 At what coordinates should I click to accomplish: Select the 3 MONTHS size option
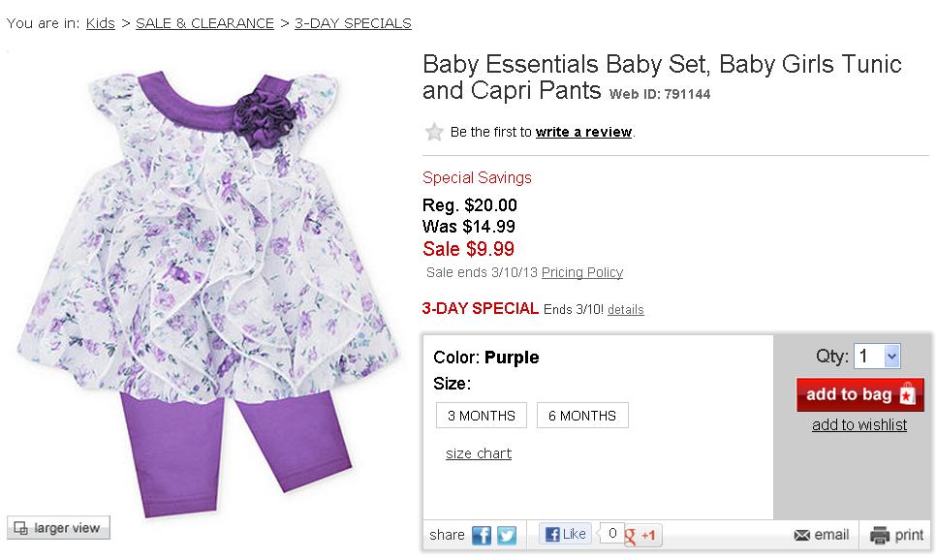tap(481, 416)
